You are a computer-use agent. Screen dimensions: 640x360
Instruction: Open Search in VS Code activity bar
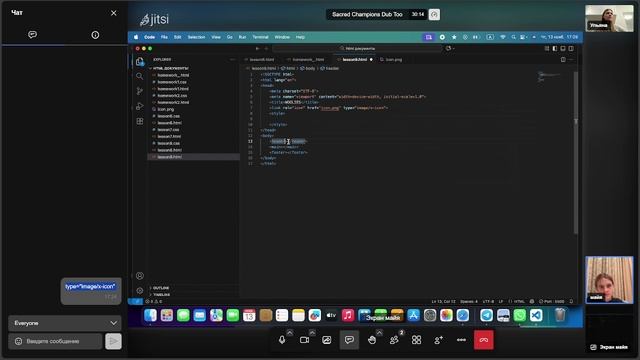point(140,76)
